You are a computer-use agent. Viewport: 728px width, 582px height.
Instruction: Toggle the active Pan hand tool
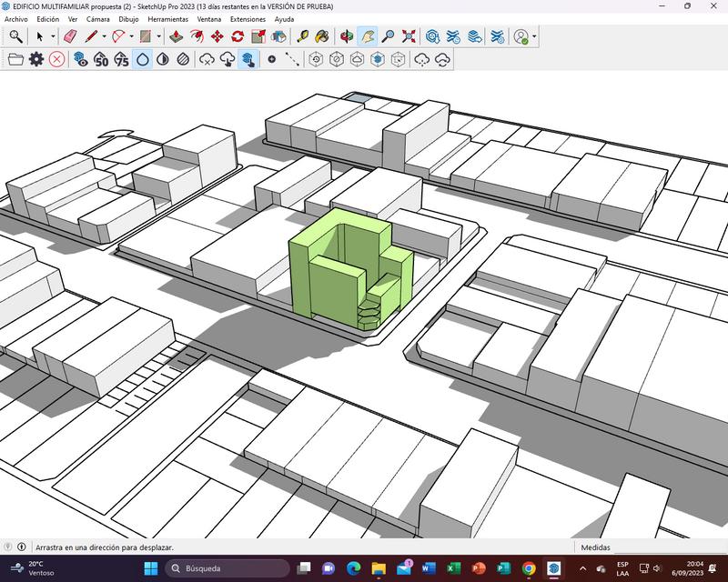pos(368,36)
